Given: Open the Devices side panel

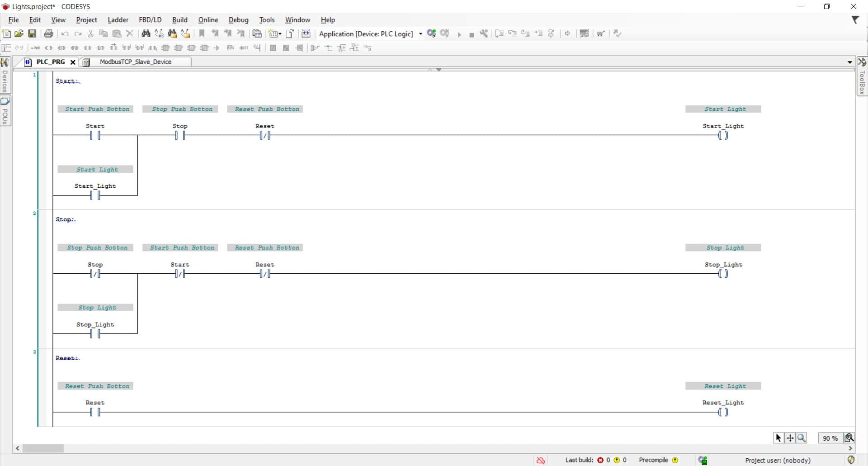Looking at the screenshot, I should point(5,75).
